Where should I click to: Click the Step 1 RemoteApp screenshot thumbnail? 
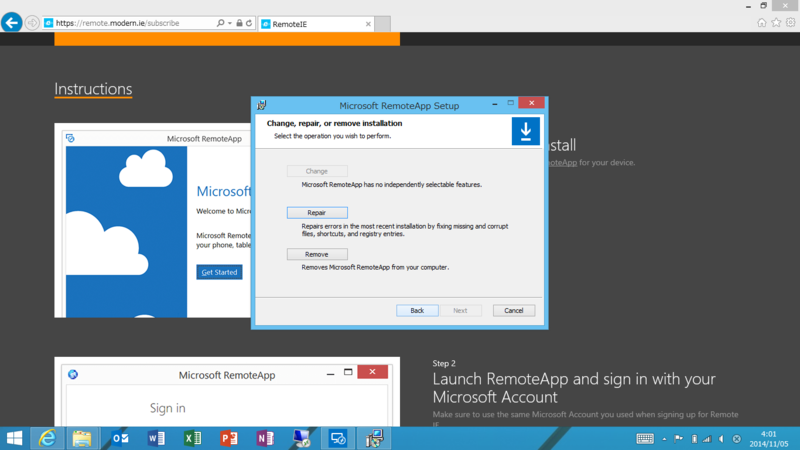pos(153,220)
